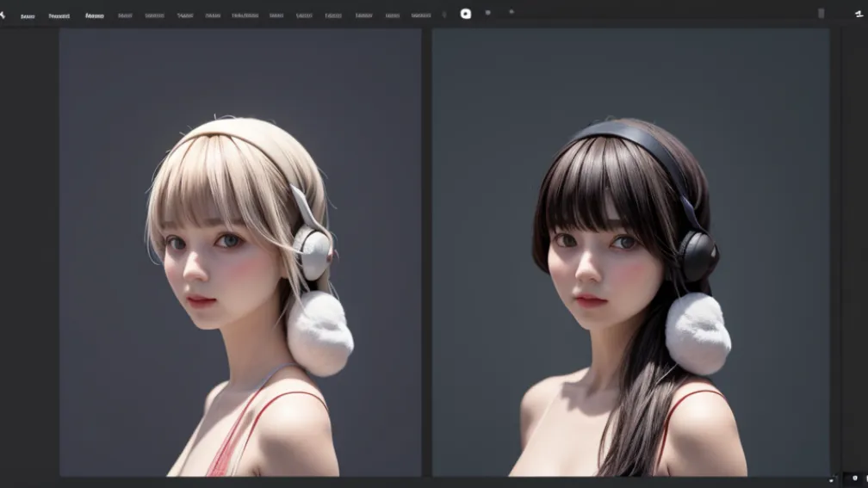868x488 pixels.
Task: Click the second gray dot icon in the top toolbar
Action: [x=512, y=12]
